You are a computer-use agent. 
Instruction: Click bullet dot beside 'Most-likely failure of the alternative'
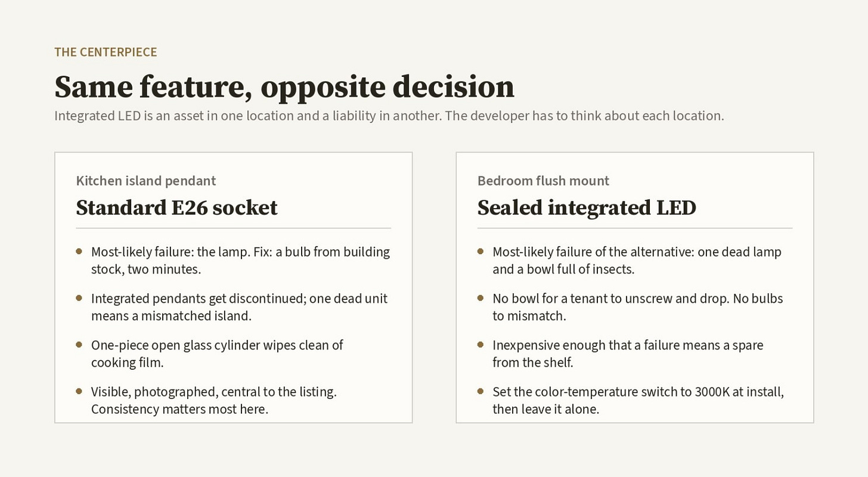click(x=480, y=251)
